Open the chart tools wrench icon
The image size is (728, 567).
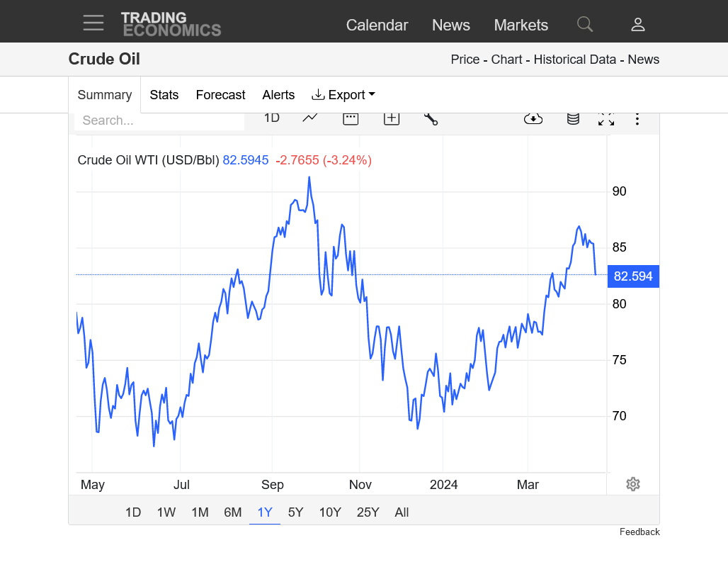(431, 118)
